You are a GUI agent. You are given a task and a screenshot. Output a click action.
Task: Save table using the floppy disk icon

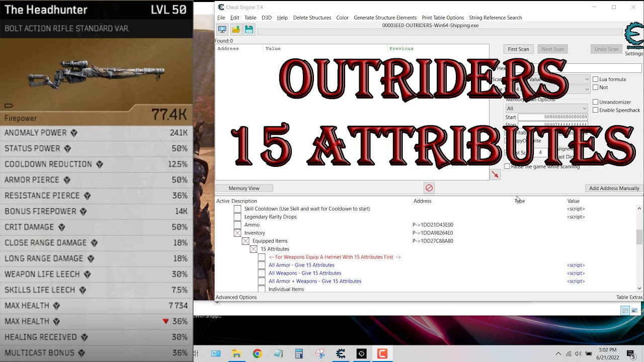(x=249, y=30)
